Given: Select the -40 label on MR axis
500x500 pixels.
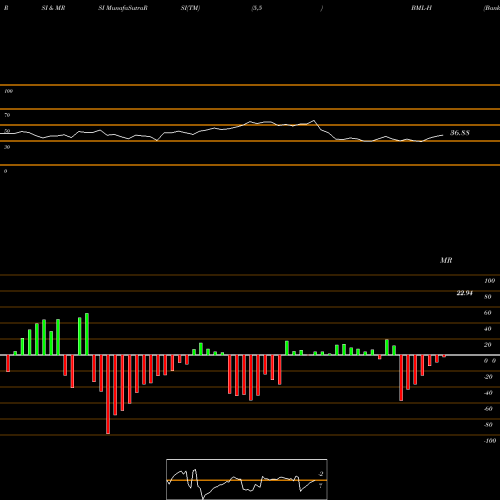Looking at the screenshot, I should [488, 393].
